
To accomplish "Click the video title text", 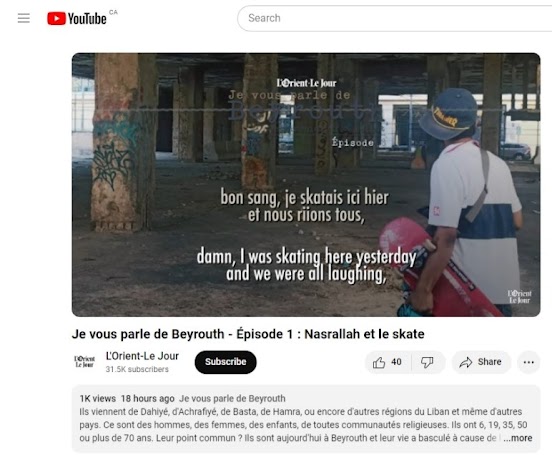I will coord(248,334).
